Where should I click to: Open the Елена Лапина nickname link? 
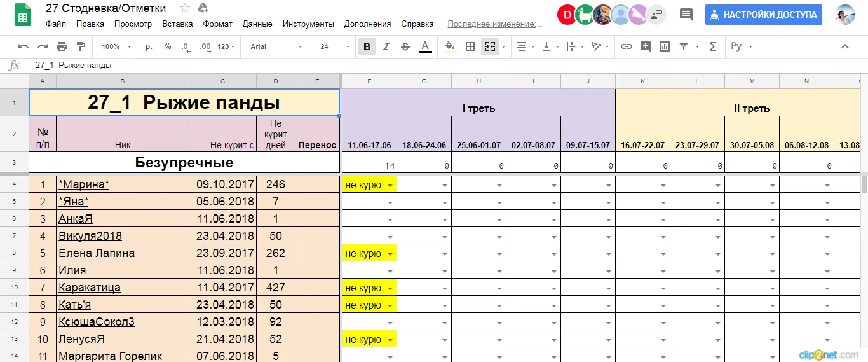(97, 253)
